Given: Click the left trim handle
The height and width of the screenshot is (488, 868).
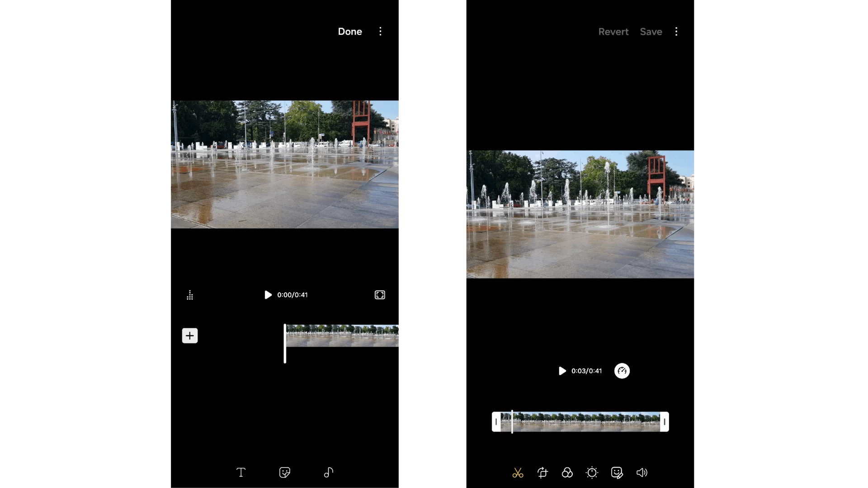Looking at the screenshot, I should pyautogui.click(x=496, y=422).
